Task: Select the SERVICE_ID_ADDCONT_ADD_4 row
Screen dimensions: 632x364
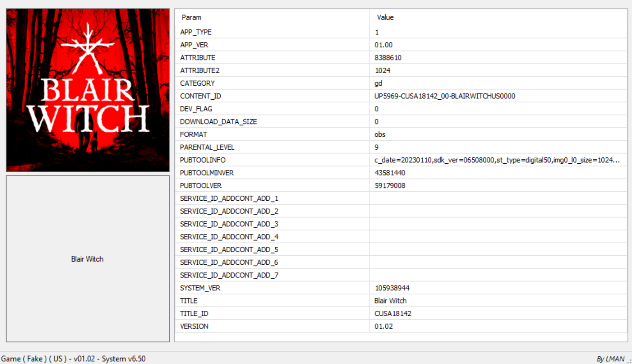Action: click(401, 237)
